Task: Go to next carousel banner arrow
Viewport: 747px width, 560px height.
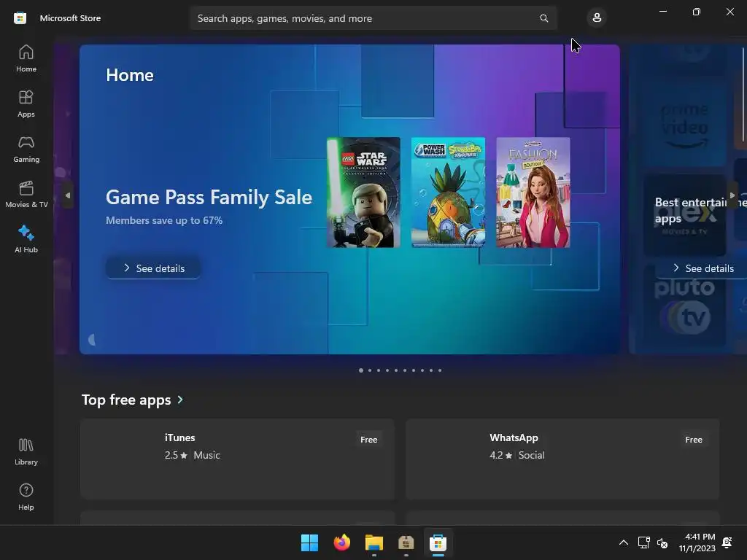Action: click(732, 195)
